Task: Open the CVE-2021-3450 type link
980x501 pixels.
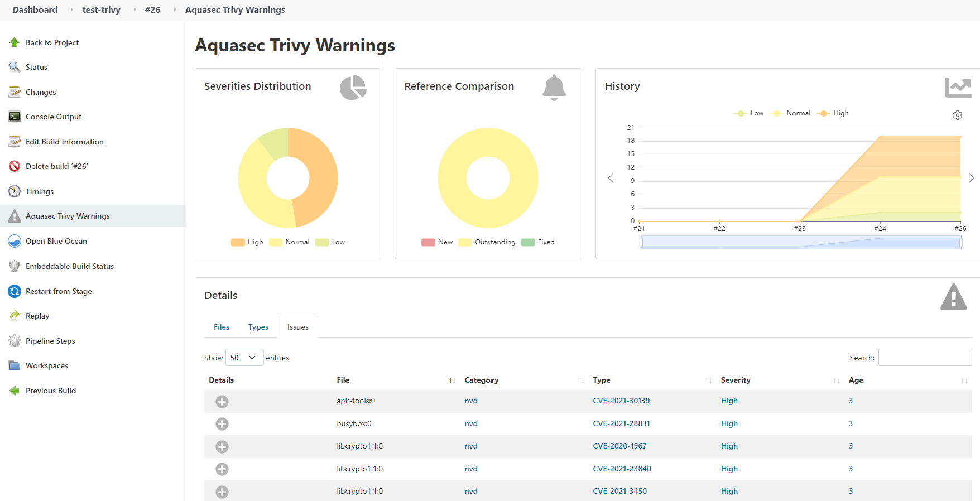Action: click(x=619, y=492)
